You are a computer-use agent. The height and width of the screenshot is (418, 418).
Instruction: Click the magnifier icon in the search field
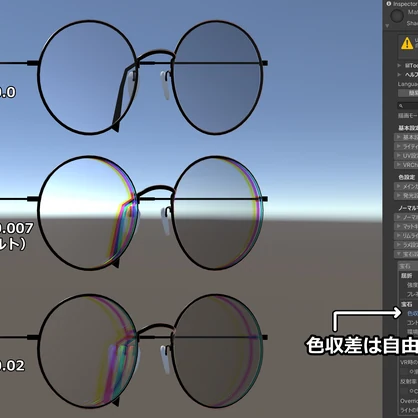pos(401,106)
